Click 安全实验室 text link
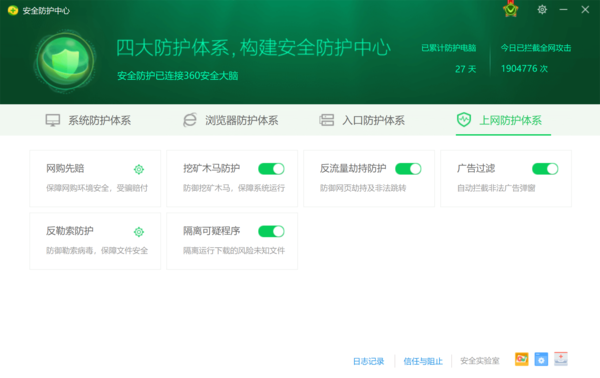 (480, 361)
